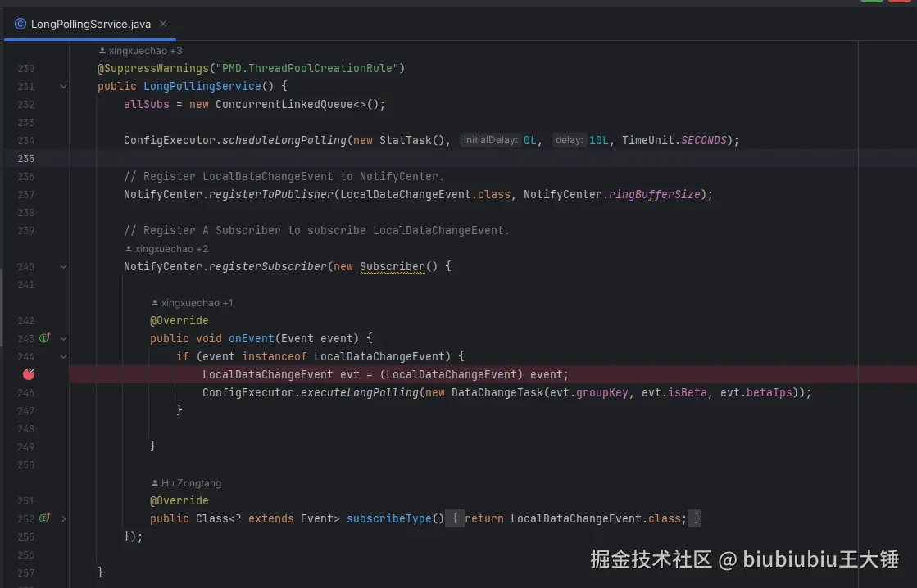917x588 pixels.
Task: Click the @Override annotation on line 251
Action: tap(179, 500)
